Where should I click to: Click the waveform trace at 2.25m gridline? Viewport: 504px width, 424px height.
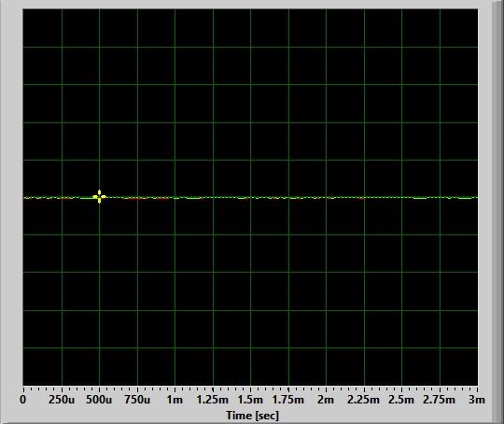point(364,197)
